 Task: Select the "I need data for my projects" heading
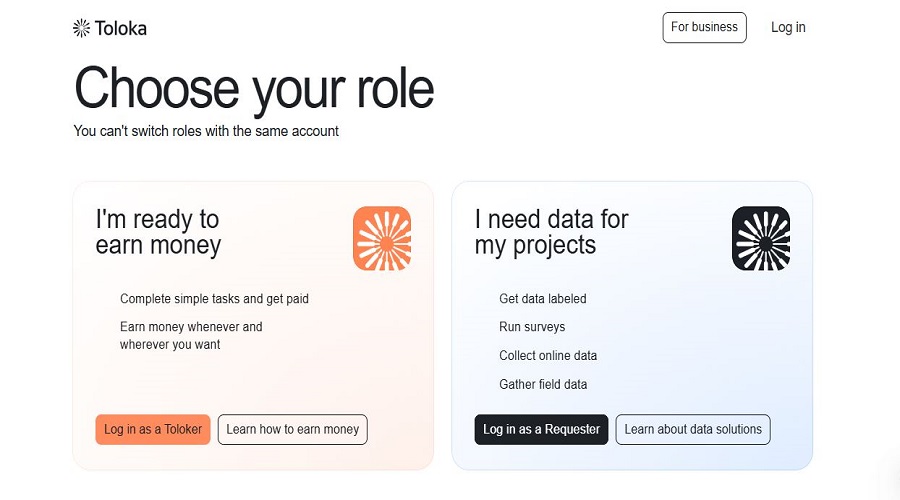(x=552, y=232)
